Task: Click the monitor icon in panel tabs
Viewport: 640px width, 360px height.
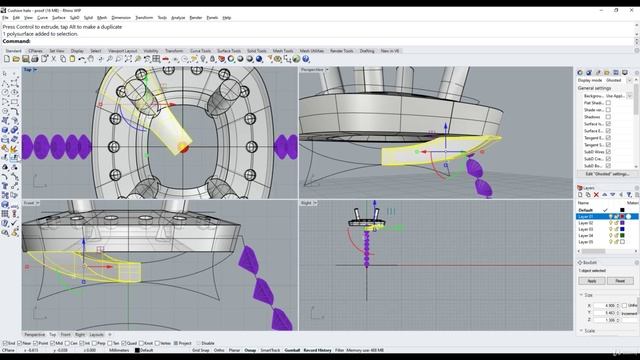Action: 624,72
